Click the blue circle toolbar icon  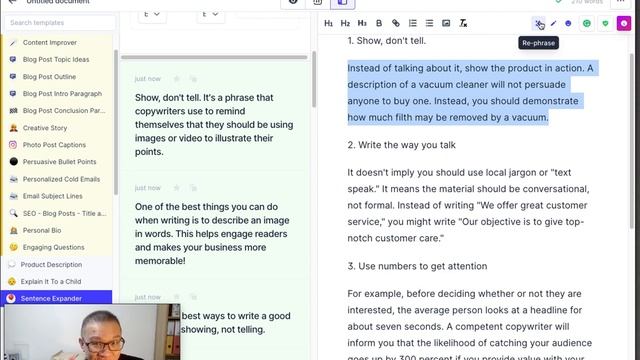(x=568, y=24)
